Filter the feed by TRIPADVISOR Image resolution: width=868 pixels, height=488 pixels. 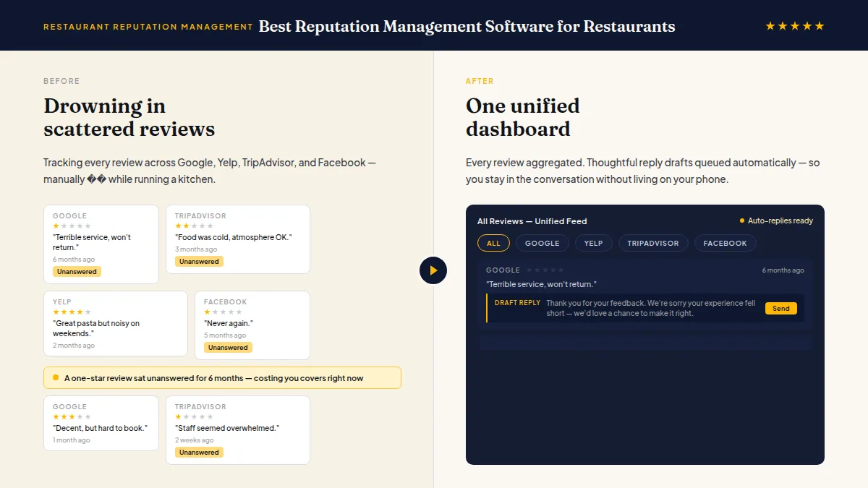pyautogui.click(x=653, y=243)
